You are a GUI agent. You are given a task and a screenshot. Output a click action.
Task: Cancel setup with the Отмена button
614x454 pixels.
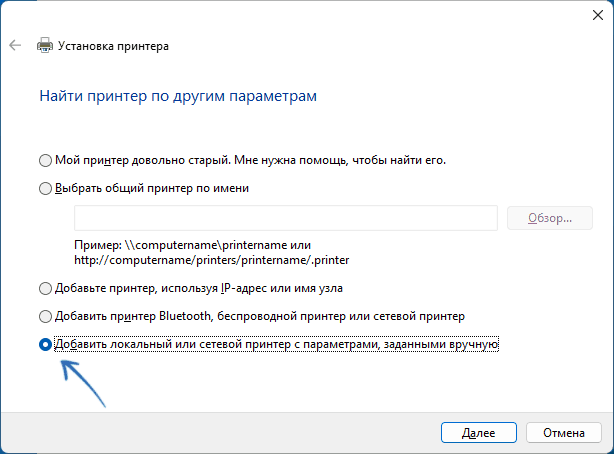[x=563, y=432]
